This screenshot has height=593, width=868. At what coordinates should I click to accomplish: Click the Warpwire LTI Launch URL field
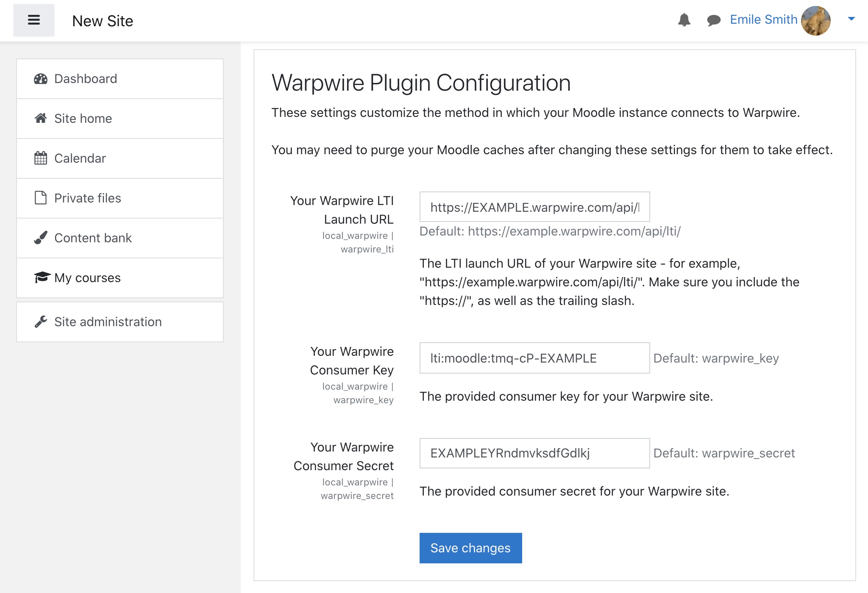(534, 207)
